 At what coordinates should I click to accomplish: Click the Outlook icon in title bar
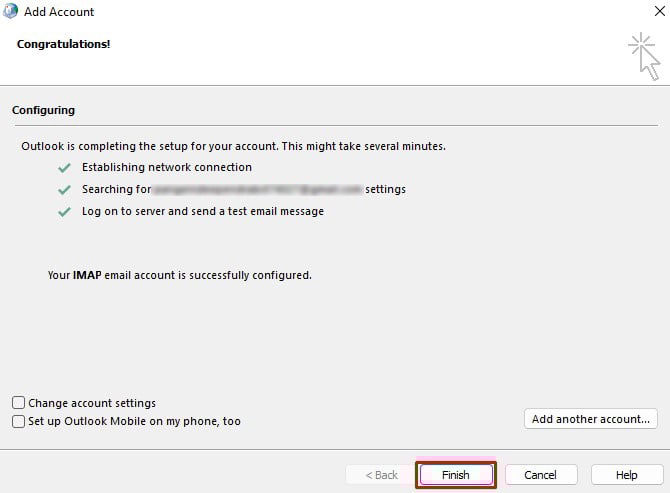point(10,11)
